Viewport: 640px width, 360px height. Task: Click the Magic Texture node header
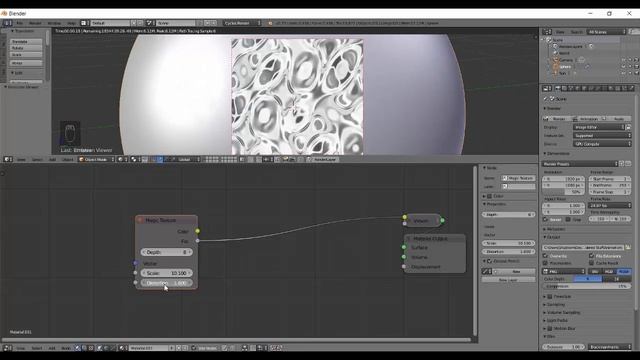coord(166,220)
